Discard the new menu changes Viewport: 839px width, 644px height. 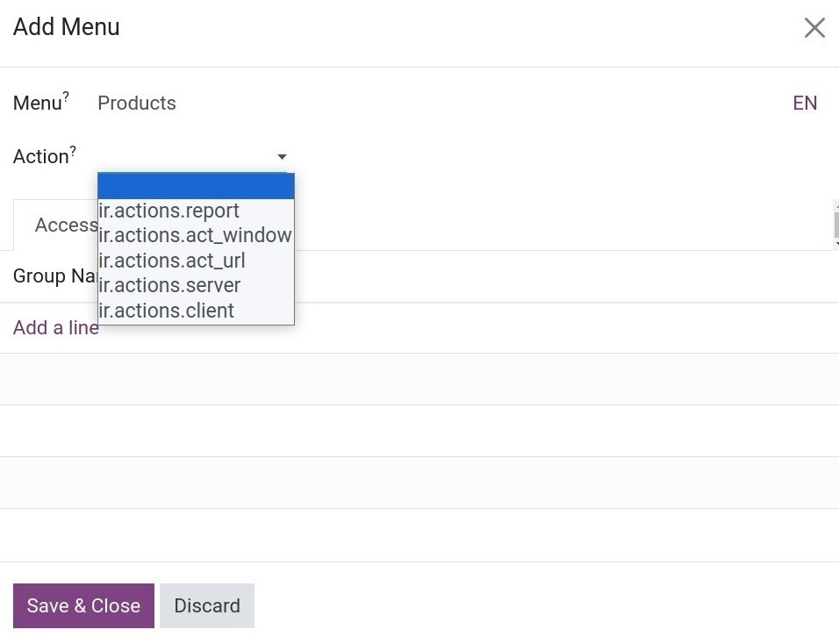[x=206, y=605]
